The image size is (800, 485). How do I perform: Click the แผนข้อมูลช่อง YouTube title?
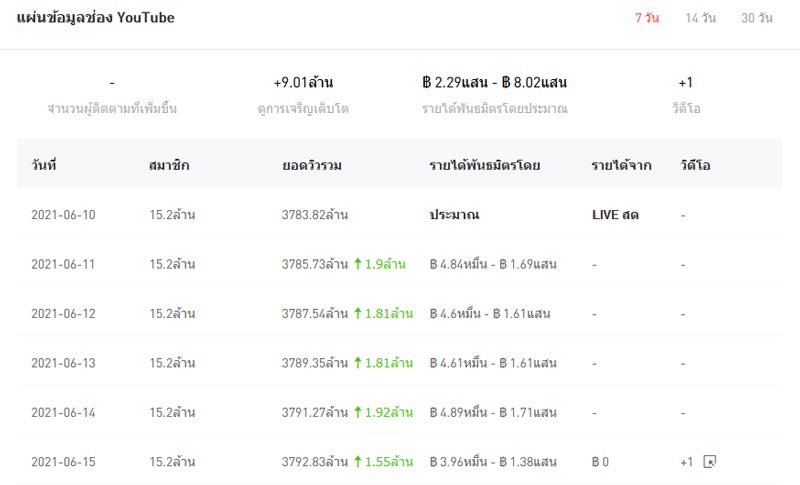(x=95, y=18)
